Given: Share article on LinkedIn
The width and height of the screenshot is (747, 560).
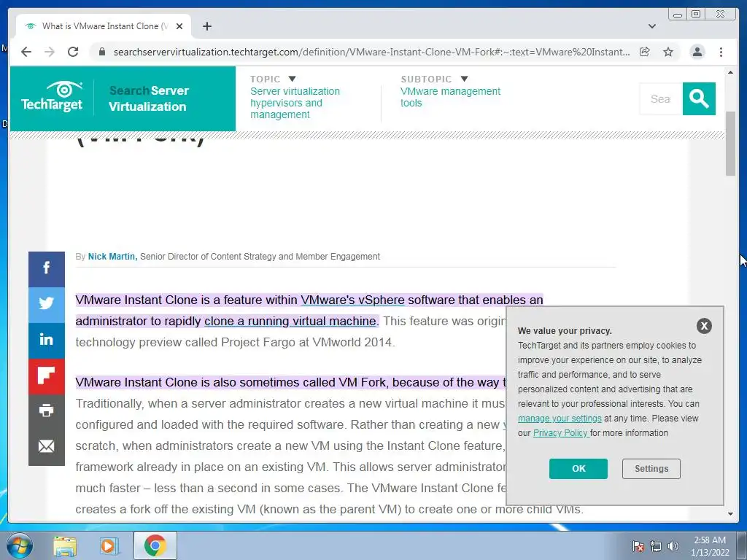Looking at the screenshot, I should click(46, 340).
